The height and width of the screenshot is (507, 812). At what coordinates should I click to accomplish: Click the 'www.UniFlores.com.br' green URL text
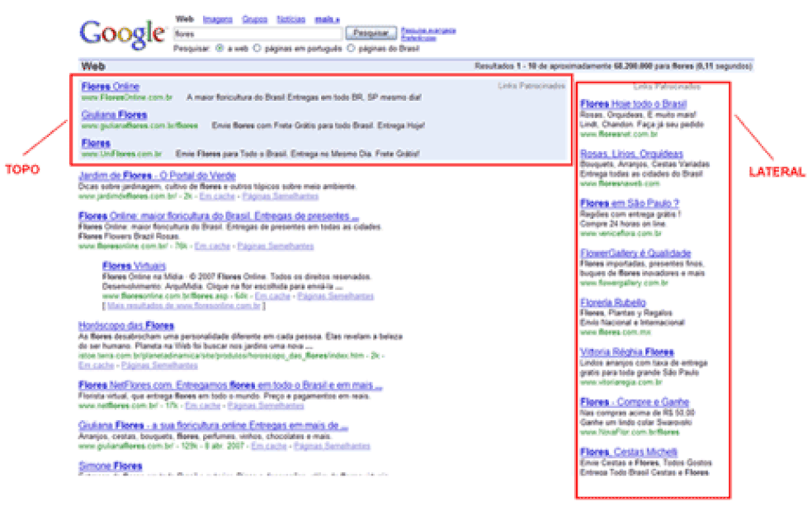point(121,154)
